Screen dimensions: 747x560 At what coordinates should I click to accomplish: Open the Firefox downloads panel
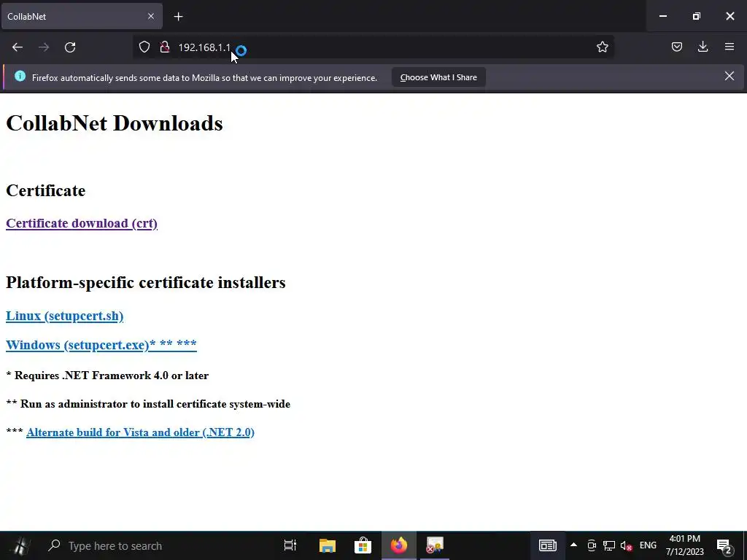(703, 47)
